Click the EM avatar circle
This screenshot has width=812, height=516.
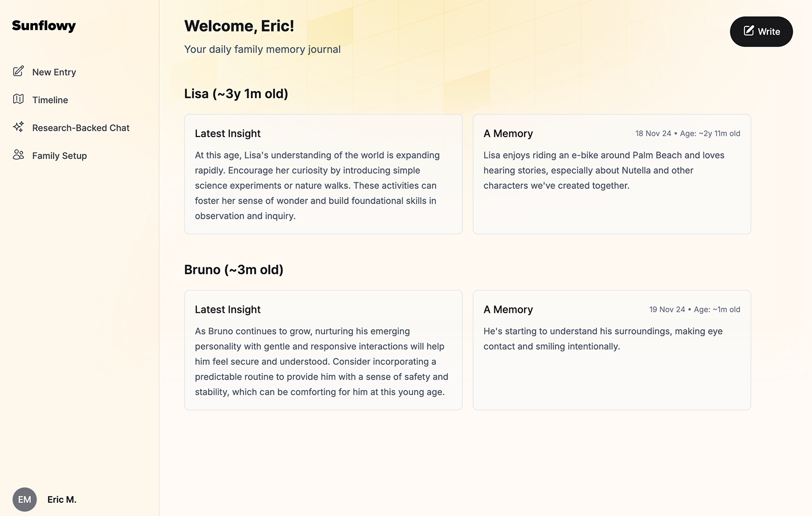click(24, 499)
